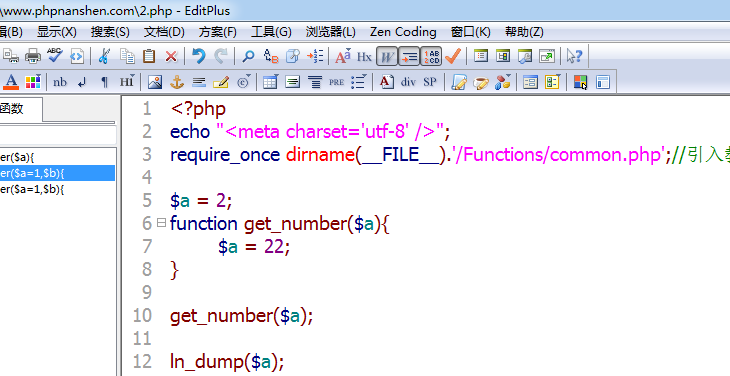Open the 文档(D) menu
This screenshot has width=730, height=376.
pos(164,32)
